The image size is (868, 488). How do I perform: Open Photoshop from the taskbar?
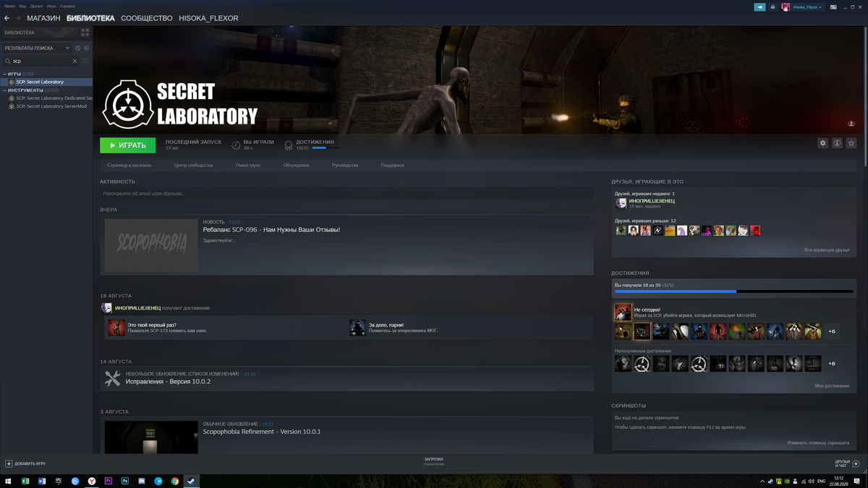click(125, 481)
